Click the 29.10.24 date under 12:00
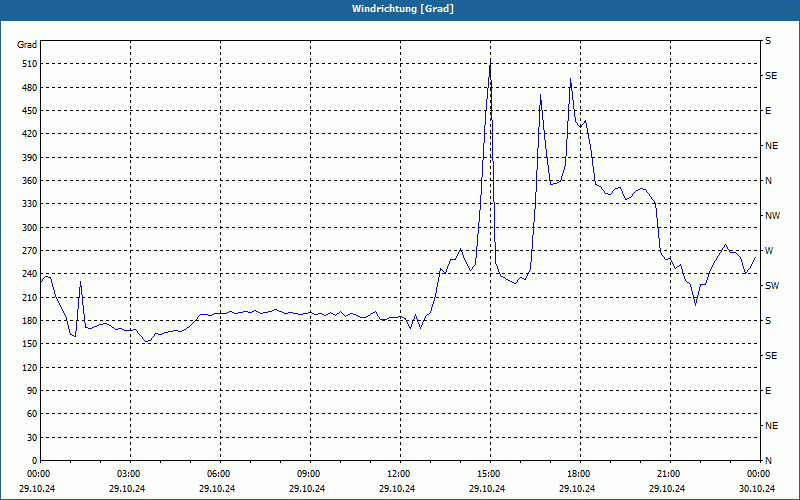The width and height of the screenshot is (800, 500). [x=397, y=488]
